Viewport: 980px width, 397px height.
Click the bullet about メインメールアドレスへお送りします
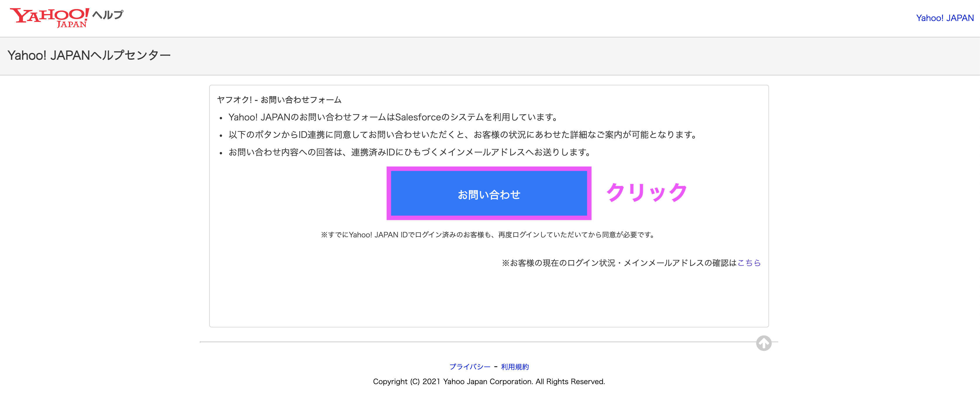coord(410,152)
